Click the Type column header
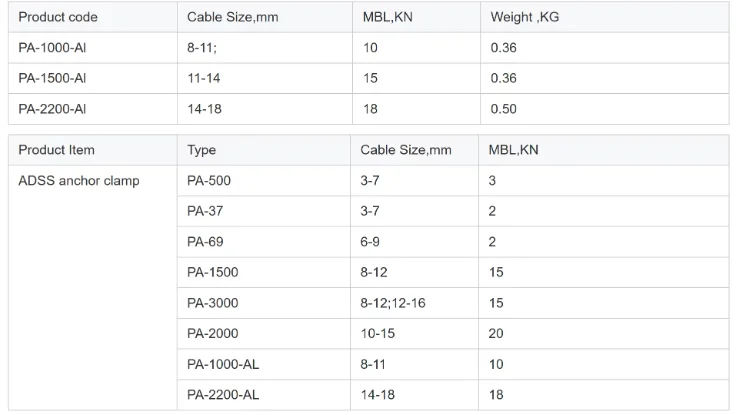The width and height of the screenshot is (736, 415). click(x=201, y=150)
